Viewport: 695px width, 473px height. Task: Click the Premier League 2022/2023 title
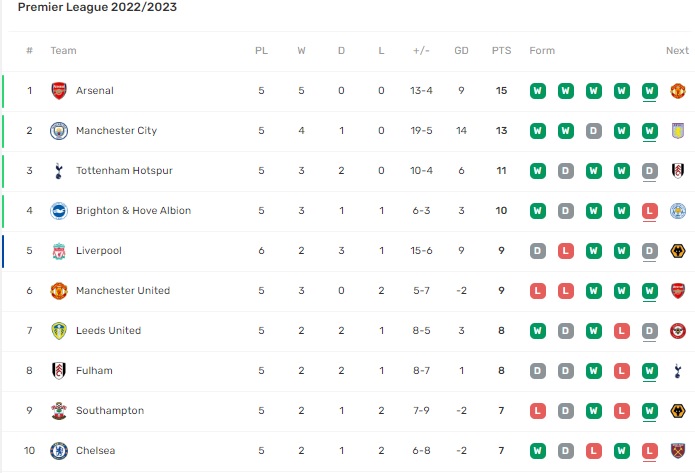97,7
